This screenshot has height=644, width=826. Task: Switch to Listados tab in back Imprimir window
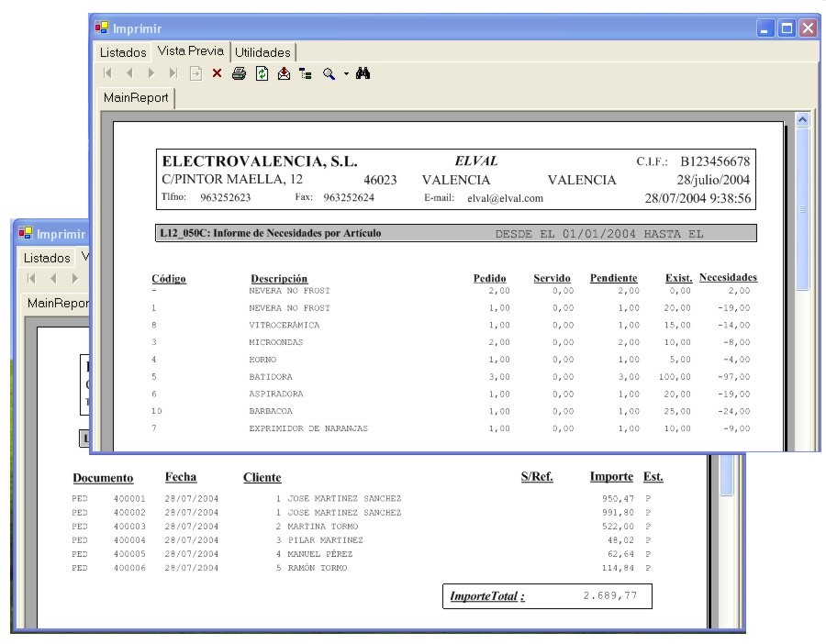(x=47, y=258)
